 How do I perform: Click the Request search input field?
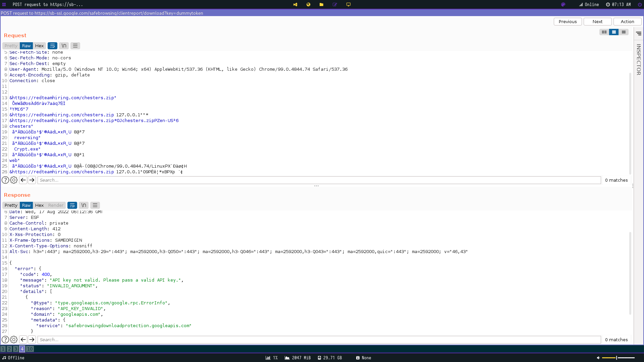[x=319, y=180]
